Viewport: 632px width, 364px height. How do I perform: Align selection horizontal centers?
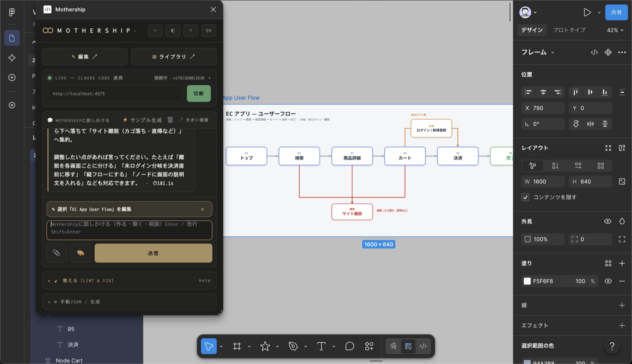[543, 92]
